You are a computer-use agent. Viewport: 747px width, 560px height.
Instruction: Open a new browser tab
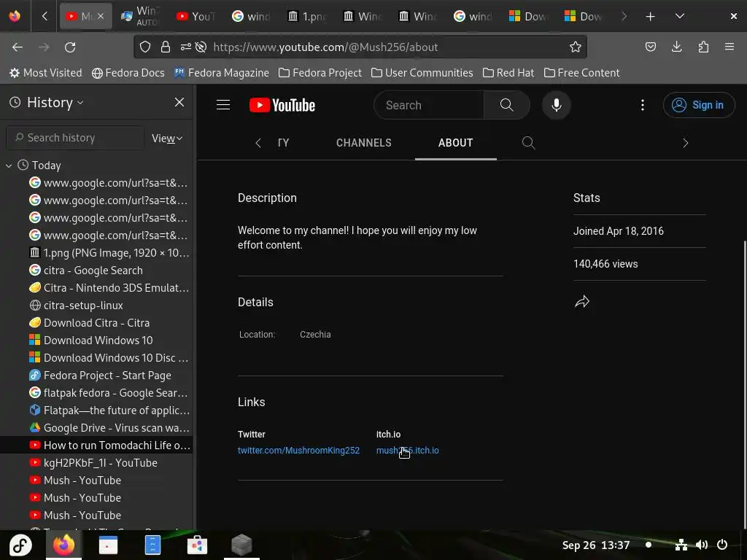(650, 17)
